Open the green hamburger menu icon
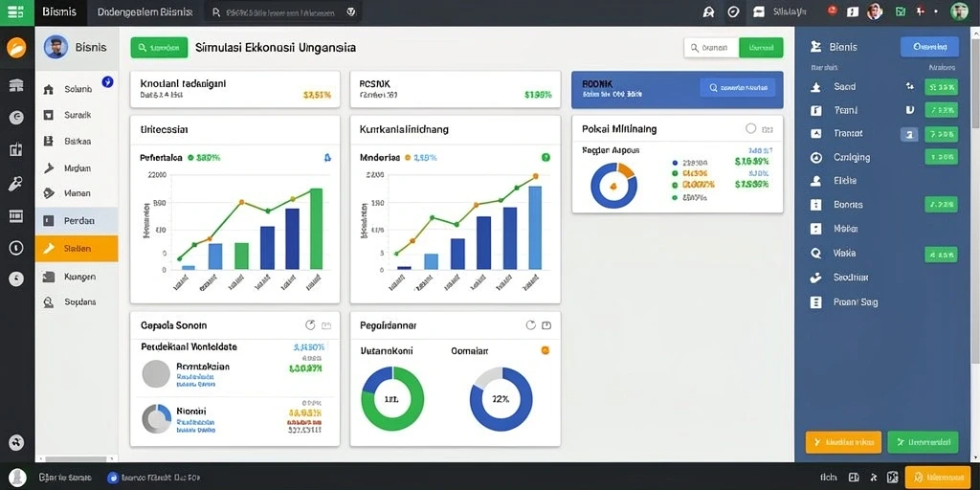 16,11
